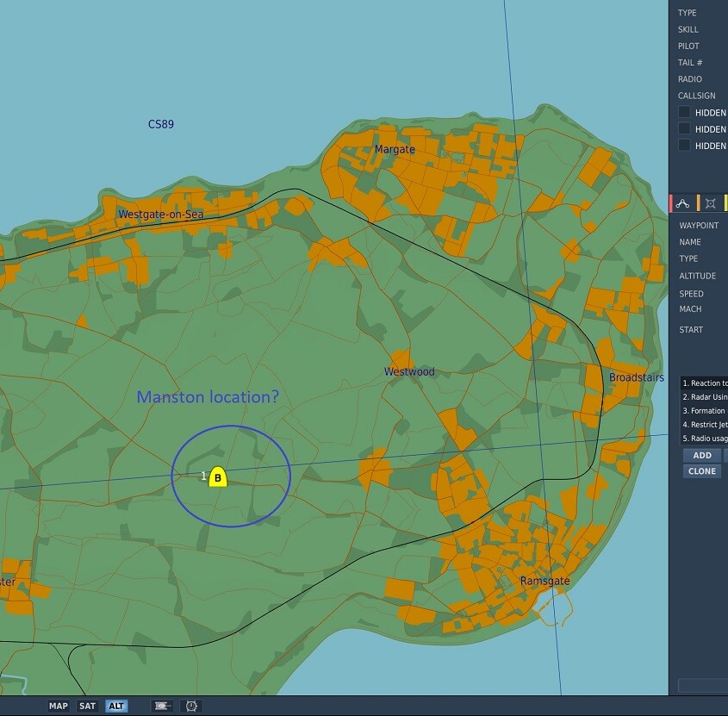Click the watch-shaped time icon
This screenshot has width=728, height=716.
click(x=191, y=706)
